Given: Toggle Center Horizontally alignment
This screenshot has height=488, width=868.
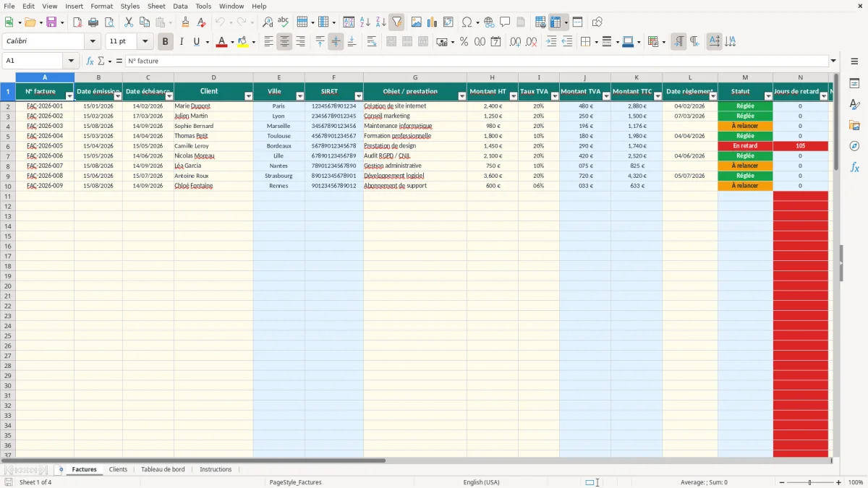Looking at the screenshot, I should point(284,42).
